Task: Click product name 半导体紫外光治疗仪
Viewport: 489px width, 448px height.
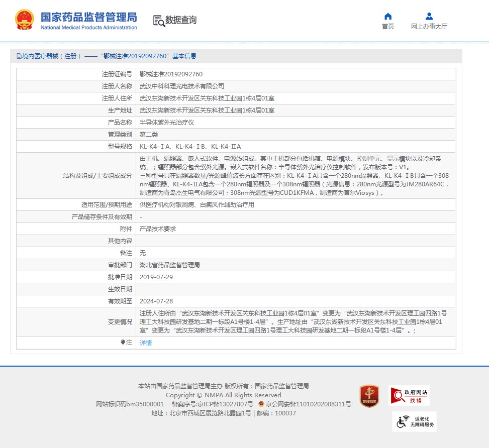Action: tap(167, 122)
